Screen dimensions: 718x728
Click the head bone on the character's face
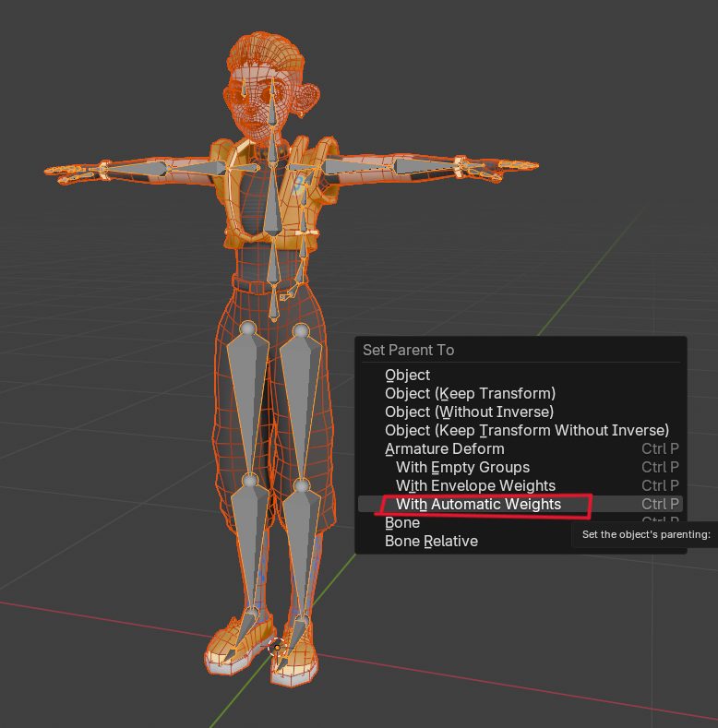(x=275, y=109)
